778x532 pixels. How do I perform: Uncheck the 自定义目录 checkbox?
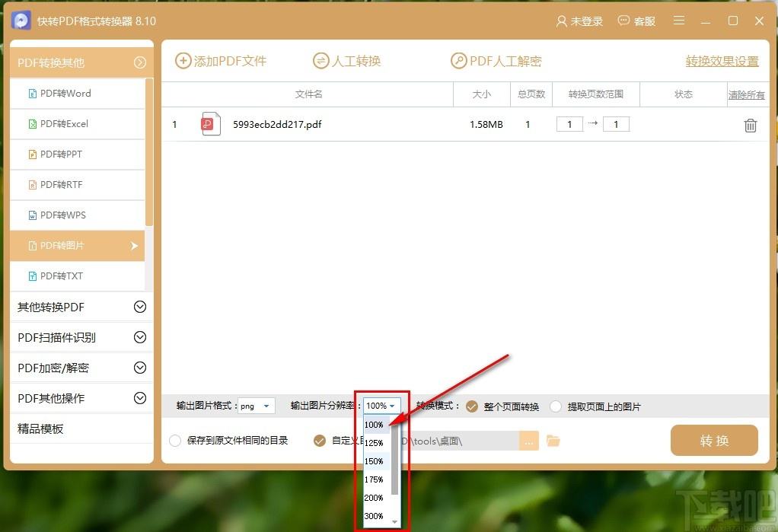[319, 440]
